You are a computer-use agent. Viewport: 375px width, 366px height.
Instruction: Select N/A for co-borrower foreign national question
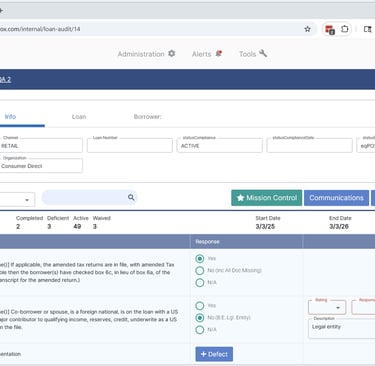click(x=200, y=330)
